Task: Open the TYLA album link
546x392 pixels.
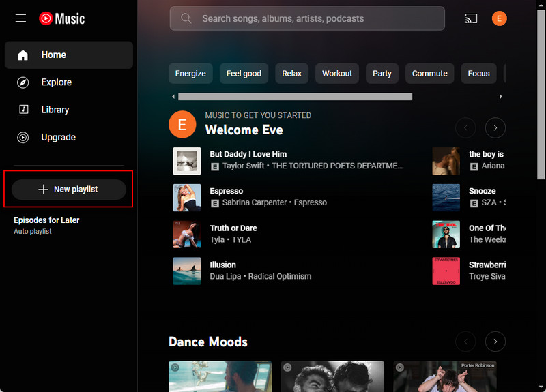Action: tap(242, 240)
